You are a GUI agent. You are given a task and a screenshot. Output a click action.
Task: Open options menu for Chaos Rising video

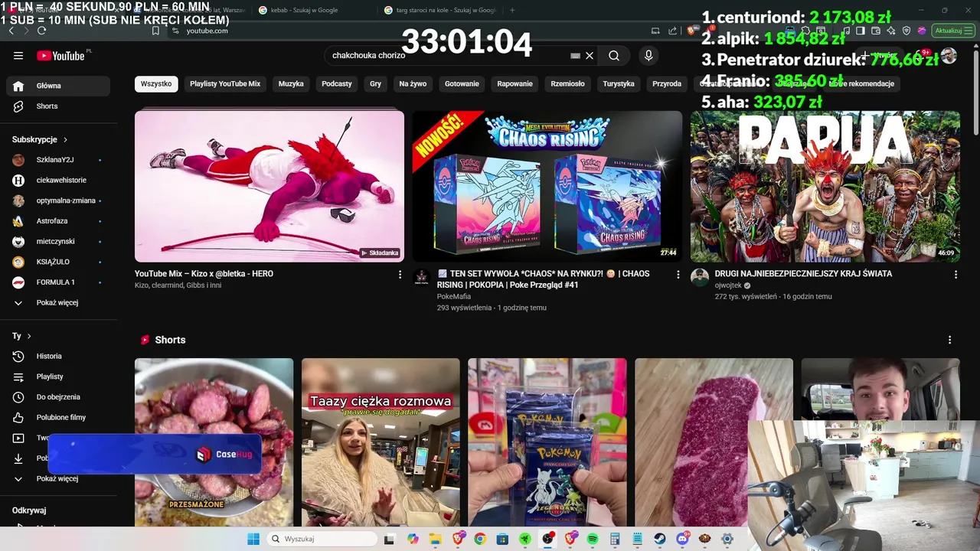[678, 274]
